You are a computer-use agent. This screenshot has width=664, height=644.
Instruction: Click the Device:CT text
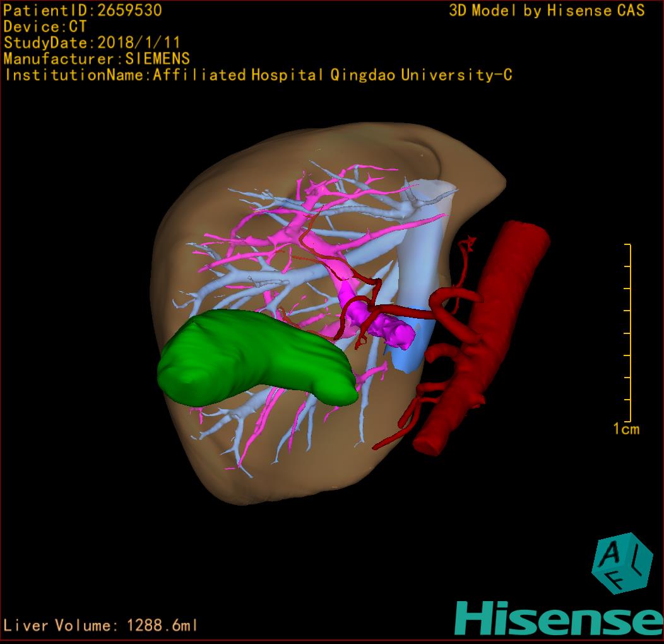pos(45,27)
